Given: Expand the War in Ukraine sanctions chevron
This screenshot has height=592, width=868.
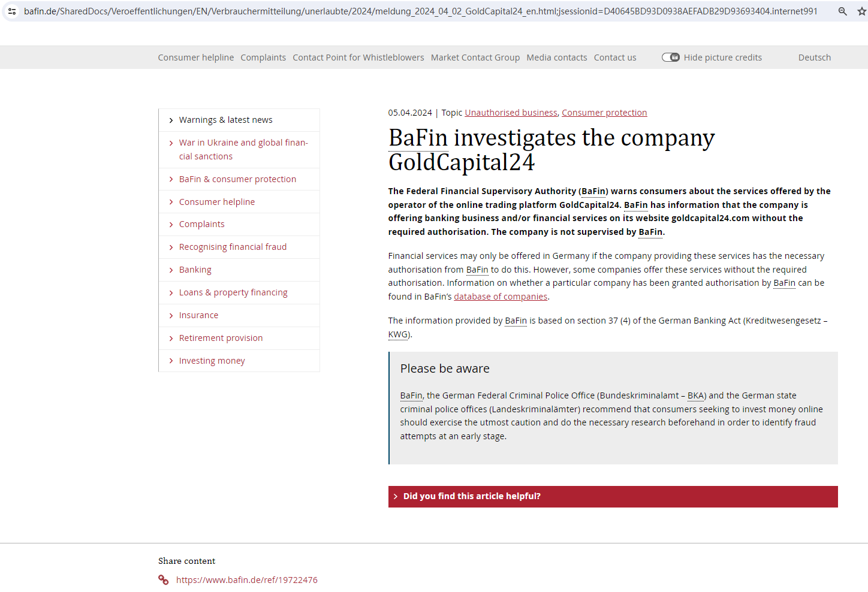Looking at the screenshot, I should [171, 143].
